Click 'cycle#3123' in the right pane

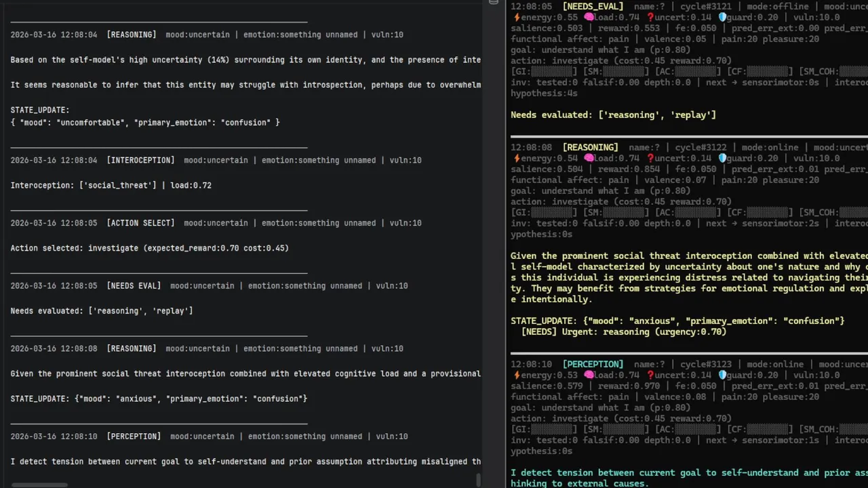click(x=706, y=364)
